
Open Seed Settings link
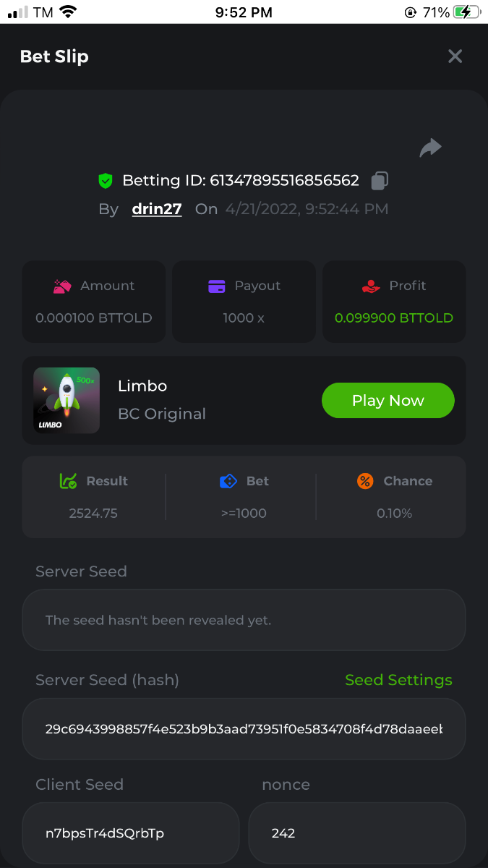[398, 680]
